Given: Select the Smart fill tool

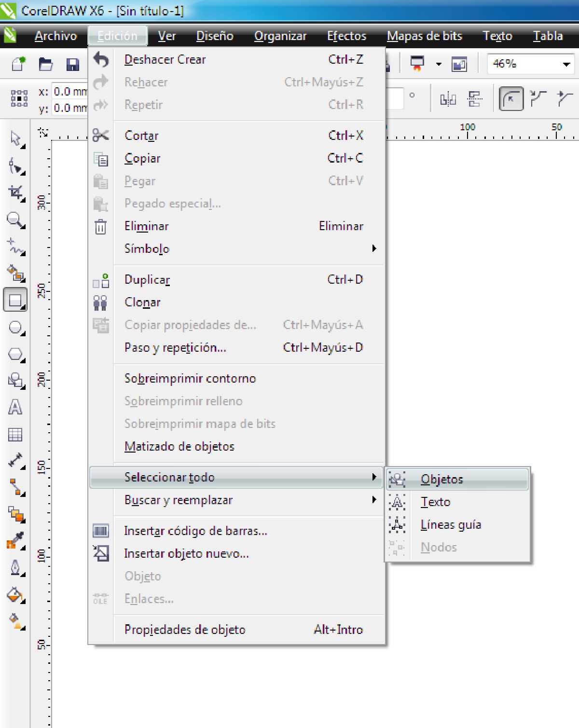Looking at the screenshot, I should tap(16, 273).
